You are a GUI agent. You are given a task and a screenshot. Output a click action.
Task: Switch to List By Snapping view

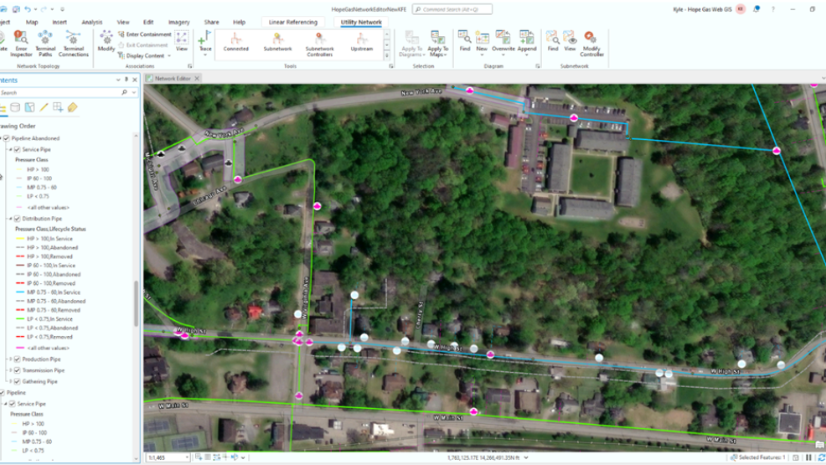(x=58, y=107)
